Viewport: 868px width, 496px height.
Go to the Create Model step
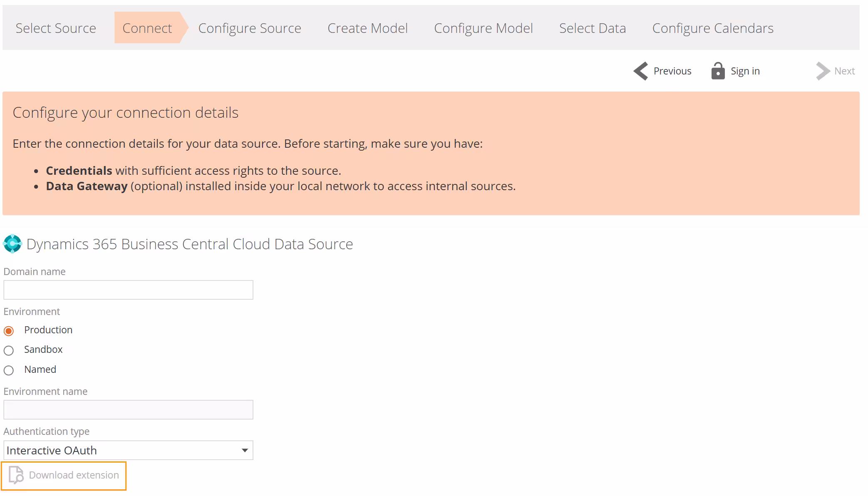[367, 28]
